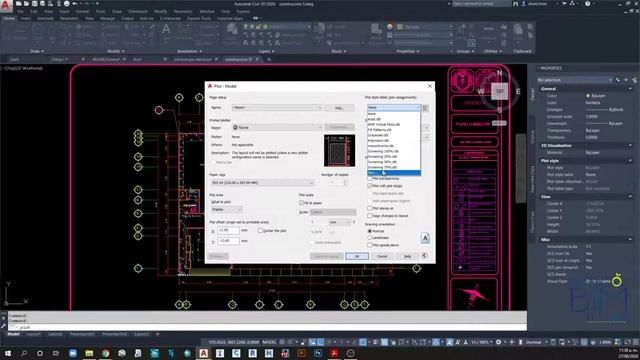Click the workspace gear icon in the status bar
Viewport: 640px width, 360px height.
click(498, 342)
